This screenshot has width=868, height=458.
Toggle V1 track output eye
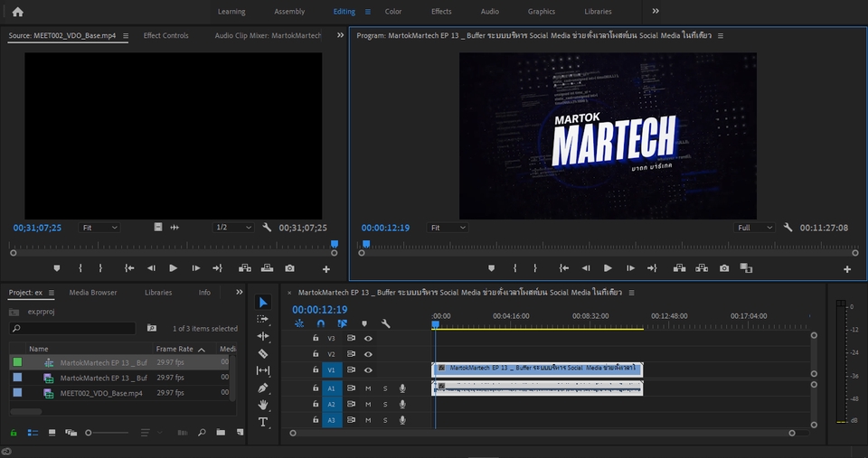pyautogui.click(x=368, y=370)
